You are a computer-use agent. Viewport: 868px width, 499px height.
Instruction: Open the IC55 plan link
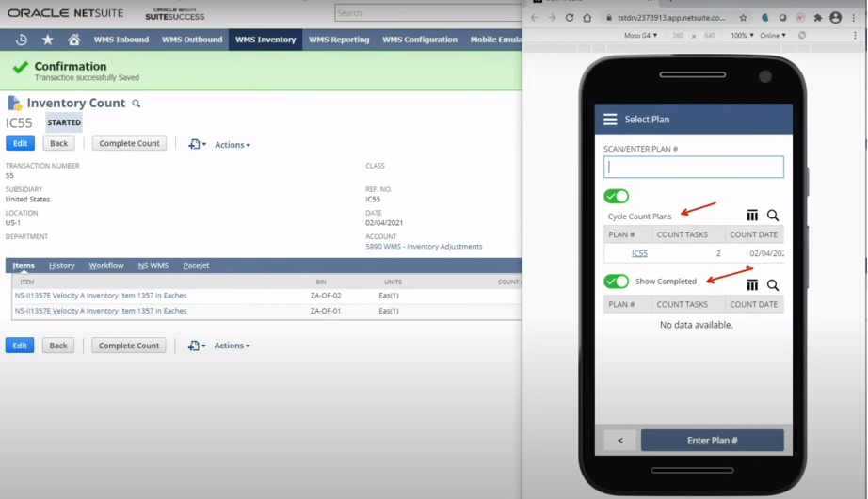tap(639, 253)
